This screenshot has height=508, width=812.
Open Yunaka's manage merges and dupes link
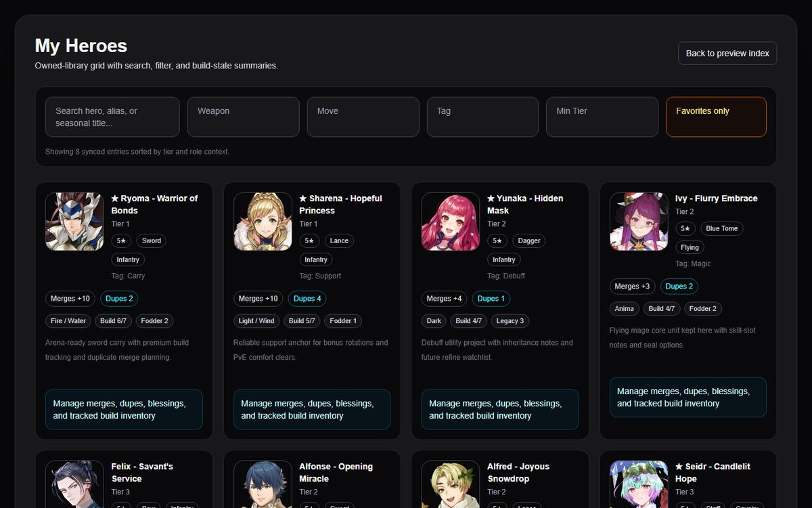[x=500, y=409]
